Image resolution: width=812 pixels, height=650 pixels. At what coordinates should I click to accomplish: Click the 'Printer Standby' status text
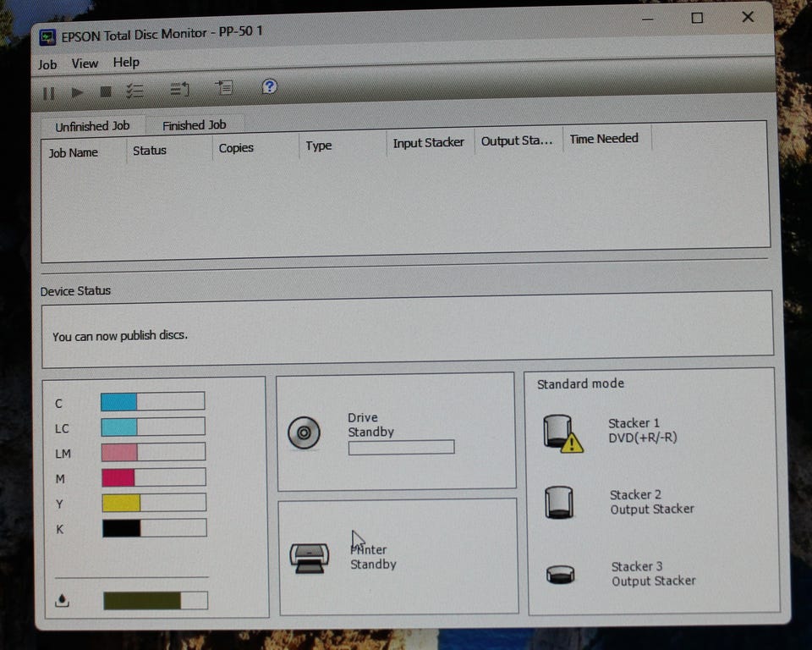pyautogui.click(x=373, y=557)
